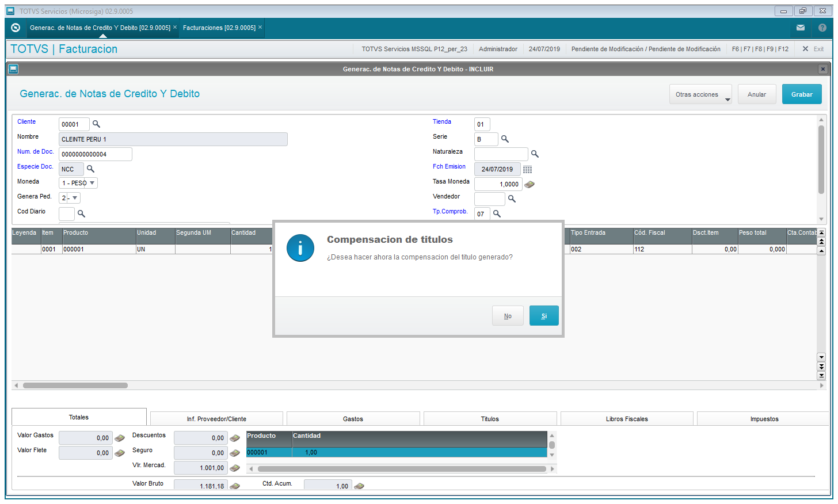Click Anular button

tap(757, 94)
